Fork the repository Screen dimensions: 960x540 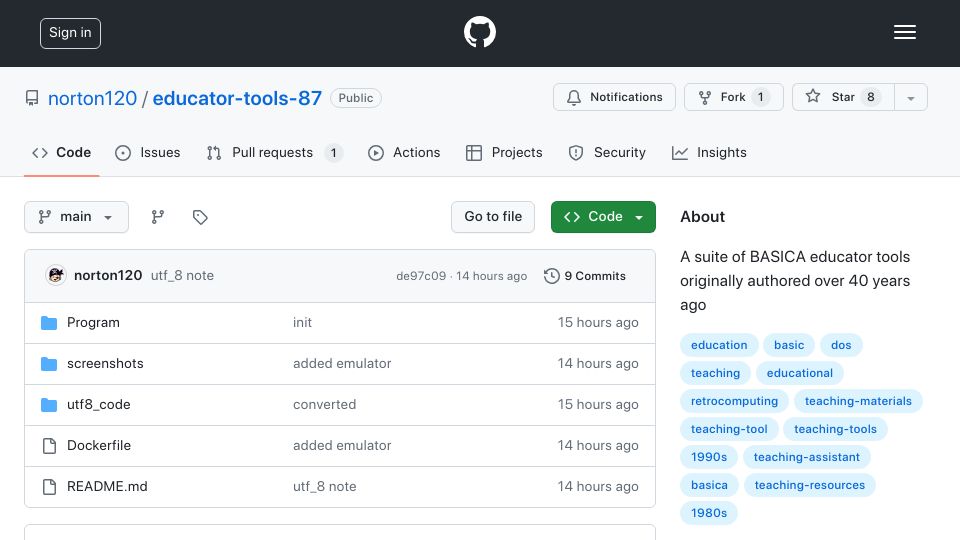click(733, 97)
